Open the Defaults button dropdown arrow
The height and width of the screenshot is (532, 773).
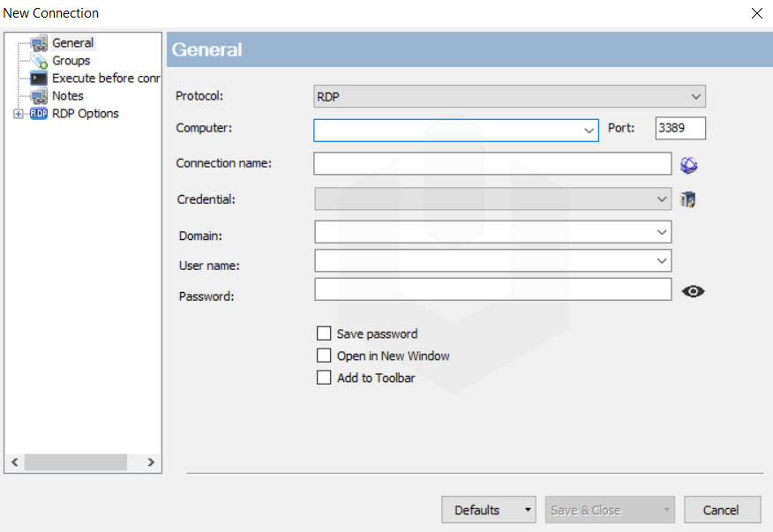(x=528, y=510)
